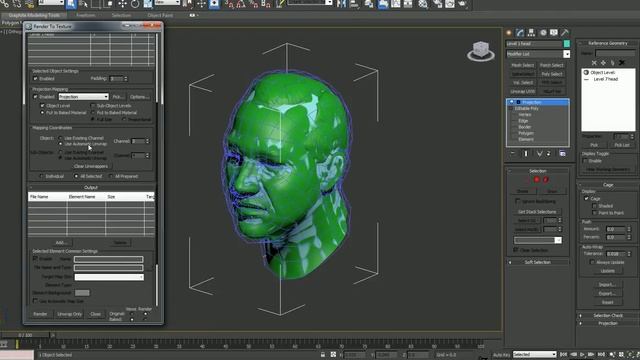
Task: Click Remove Modifier icon under modifier stack
Action: pos(549,153)
